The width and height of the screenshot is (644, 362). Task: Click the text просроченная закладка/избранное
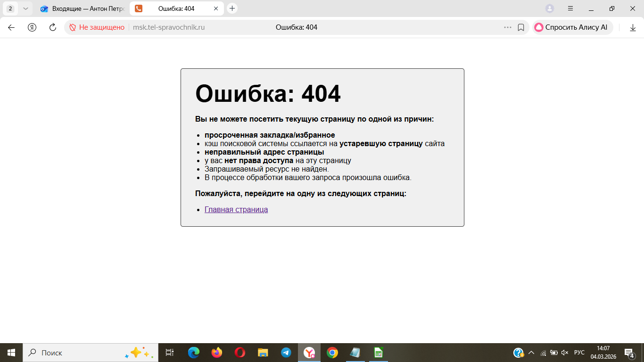pos(270,135)
